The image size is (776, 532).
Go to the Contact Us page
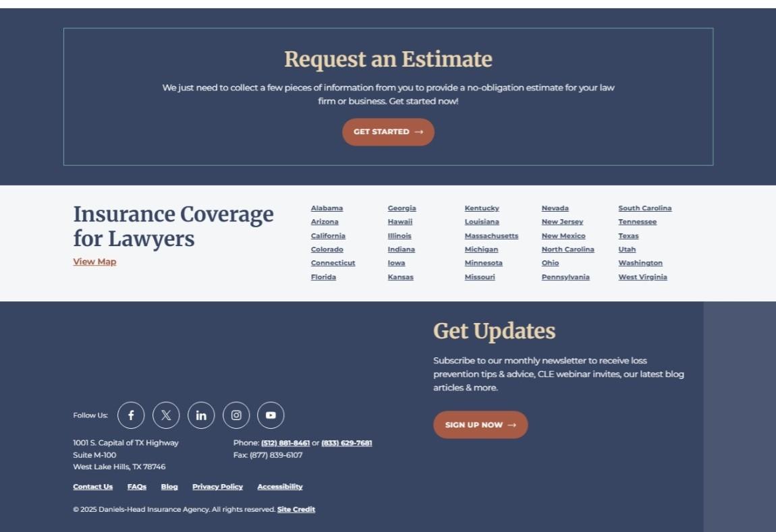93,487
